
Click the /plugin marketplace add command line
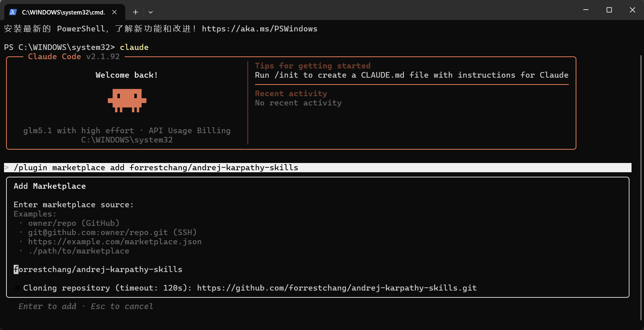[x=318, y=167]
